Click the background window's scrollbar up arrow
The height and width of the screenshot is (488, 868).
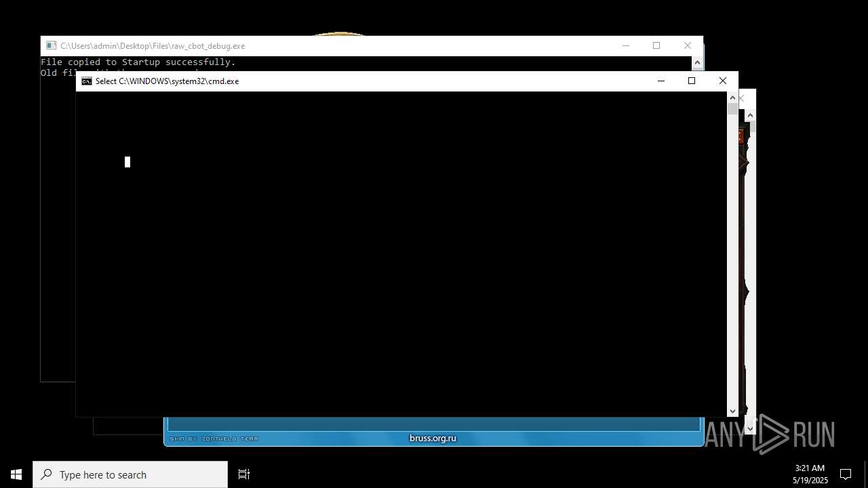pyautogui.click(x=750, y=115)
